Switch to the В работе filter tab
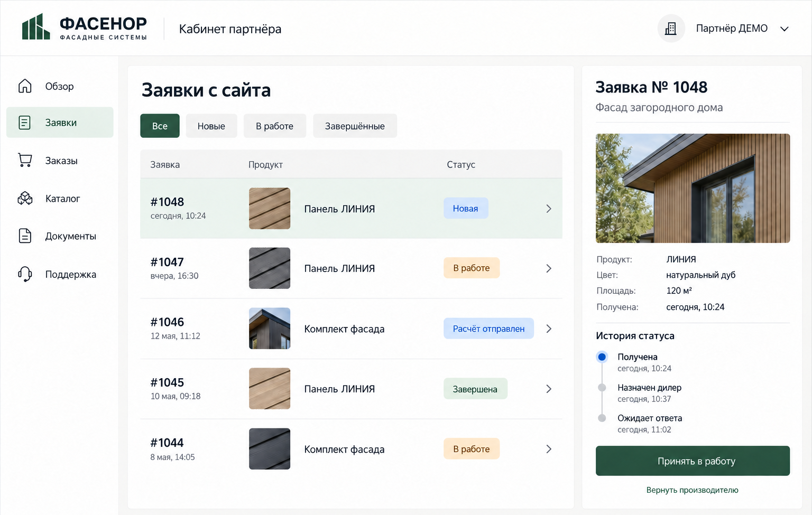This screenshot has width=812, height=515. (x=274, y=126)
